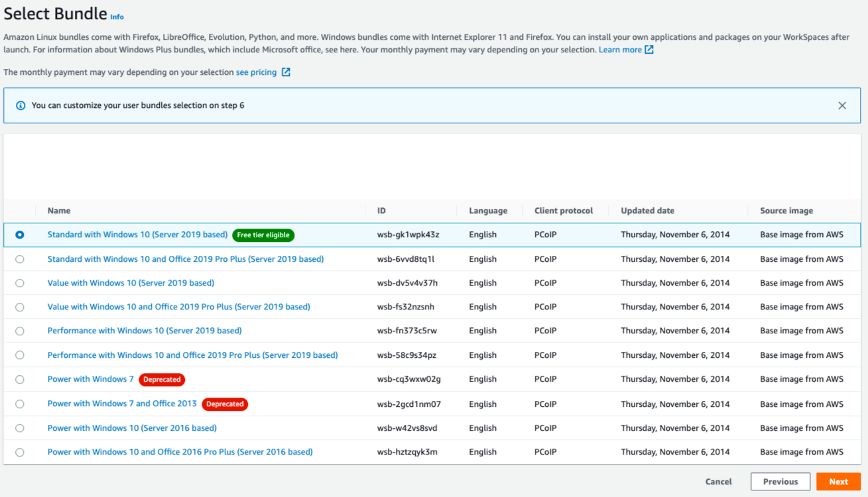Click Base image from AWS in the wsb-6vvd8tq1l row

[x=802, y=259]
